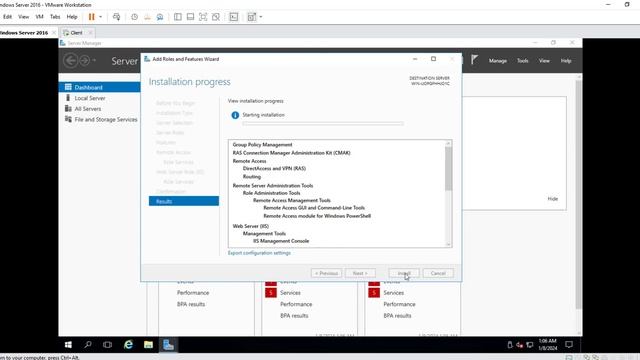The image size is (640, 360).
Task: Click IIS Management Console entry
Action: tap(281, 241)
